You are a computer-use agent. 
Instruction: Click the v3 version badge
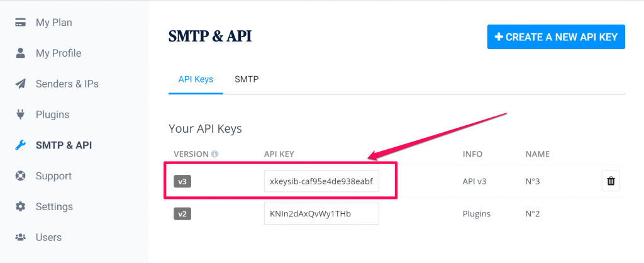[183, 181]
